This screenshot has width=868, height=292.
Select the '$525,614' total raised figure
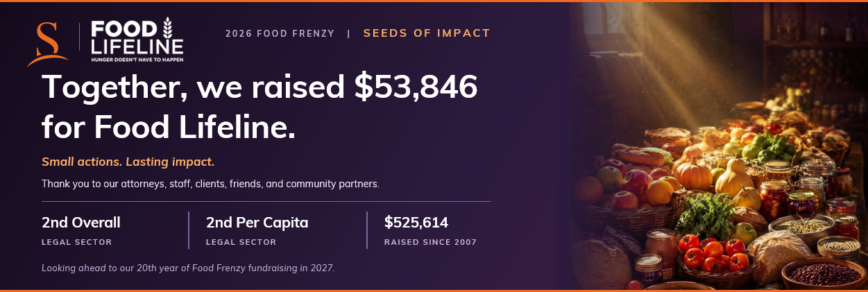coord(416,223)
